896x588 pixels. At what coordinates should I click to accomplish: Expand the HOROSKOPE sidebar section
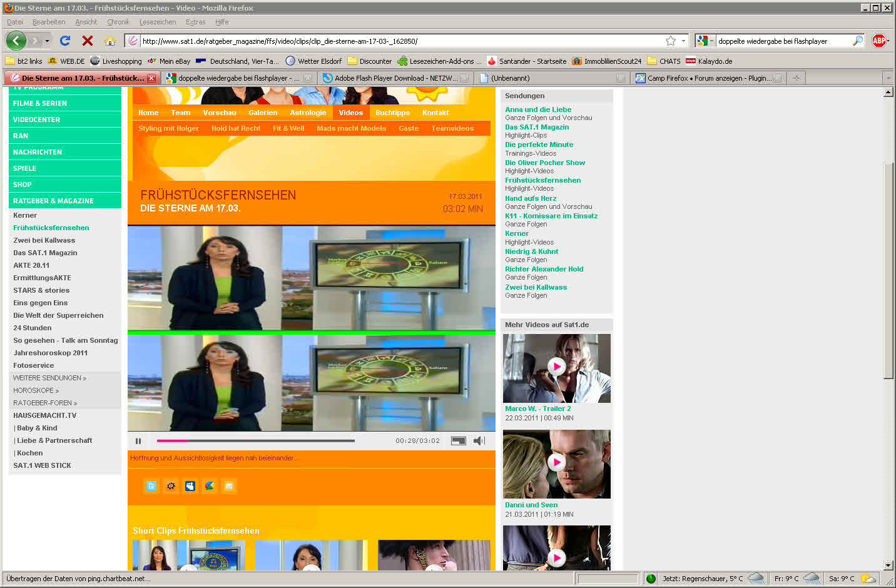36,390
